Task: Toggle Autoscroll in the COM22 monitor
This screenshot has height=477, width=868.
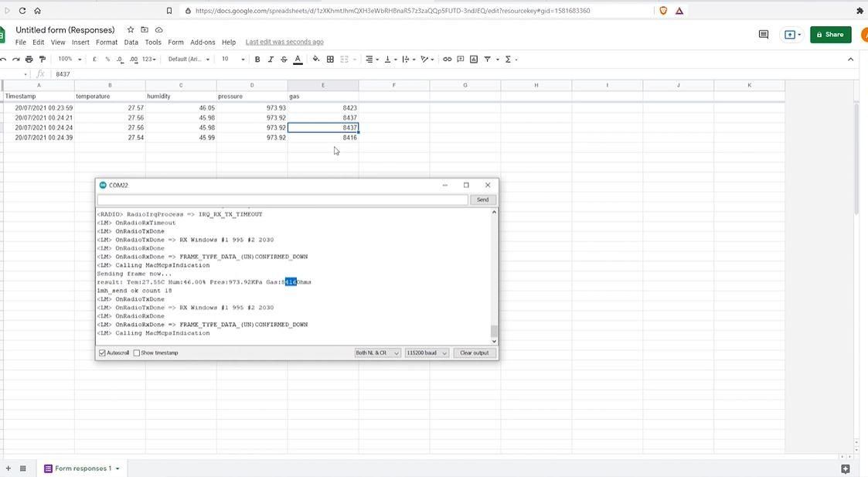Action: [x=102, y=353]
